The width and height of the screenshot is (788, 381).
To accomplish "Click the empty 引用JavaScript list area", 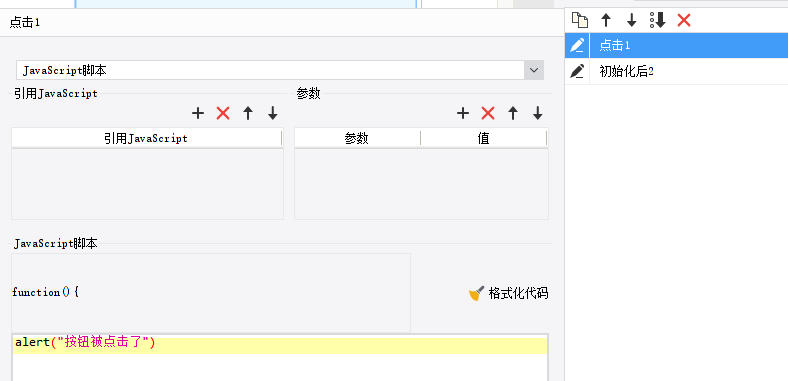I will coord(147,184).
